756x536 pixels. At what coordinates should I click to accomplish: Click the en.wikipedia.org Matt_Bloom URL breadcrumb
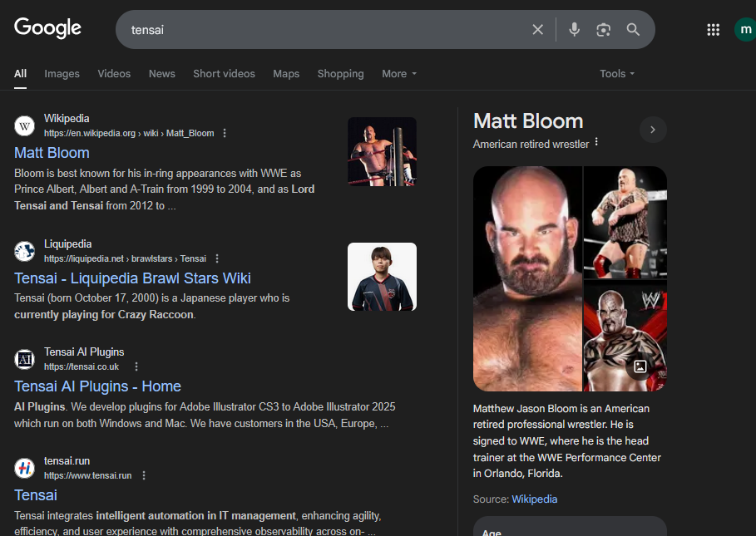coord(129,134)
